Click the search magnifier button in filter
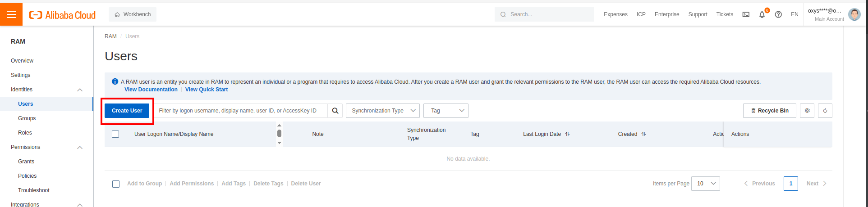 pyautogui.click(x=335, y=111)
